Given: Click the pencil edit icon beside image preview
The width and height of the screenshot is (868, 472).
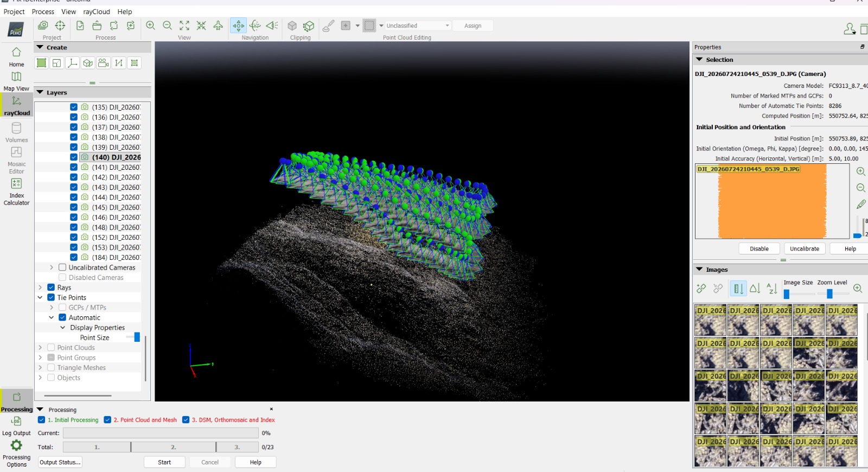Looking at the screenshot, I should (x=861, y=205).
